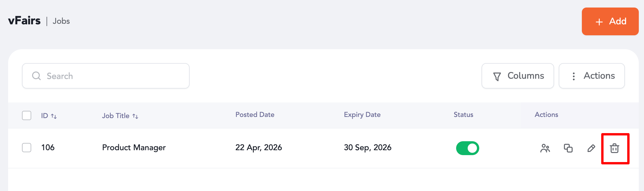The width and height of the screenshot is (644, 191).
Task: Duplicate the Product Manager job with copy icon
Action: click(568, 148)
